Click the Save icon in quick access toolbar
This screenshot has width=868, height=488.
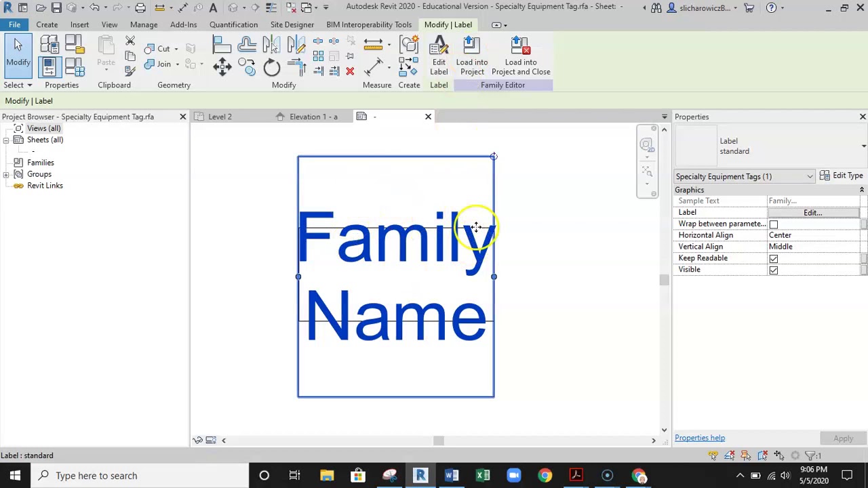point(56,7)
